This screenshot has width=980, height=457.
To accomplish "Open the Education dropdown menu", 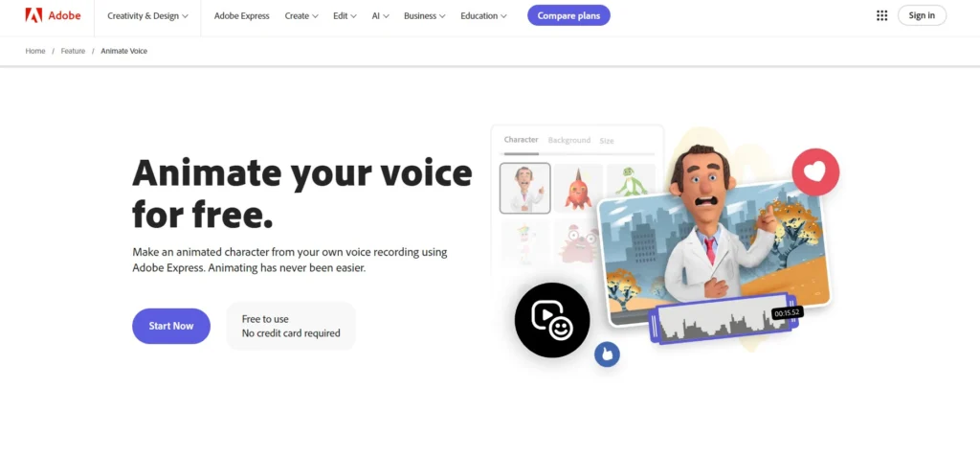I will 483,15.
